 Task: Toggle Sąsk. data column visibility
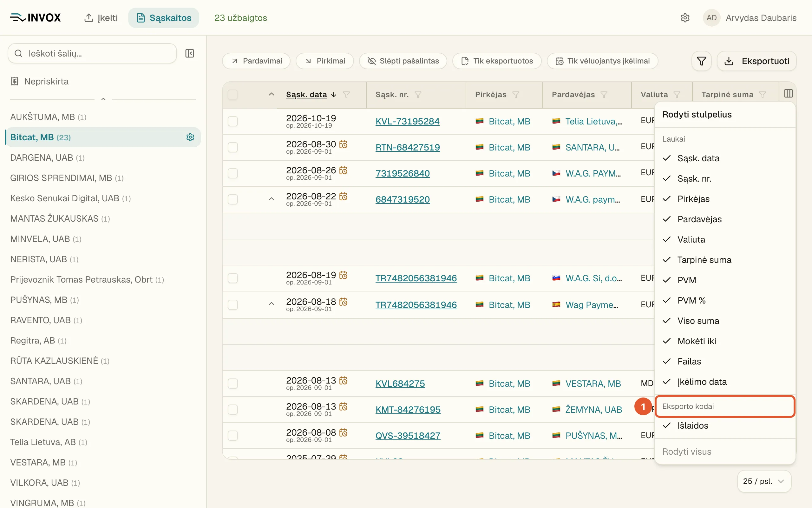725,158
